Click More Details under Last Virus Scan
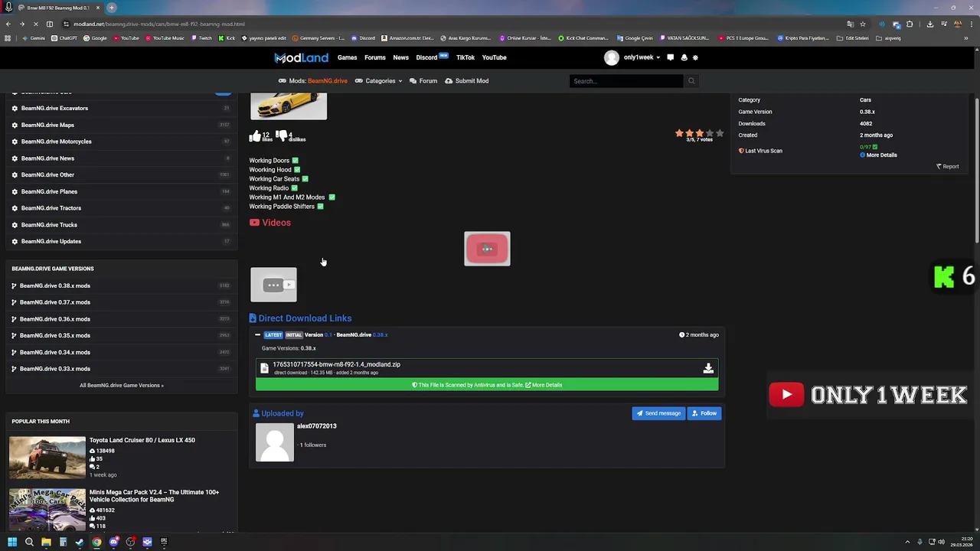Screen dimensions: 980x551 coord(878,155)
